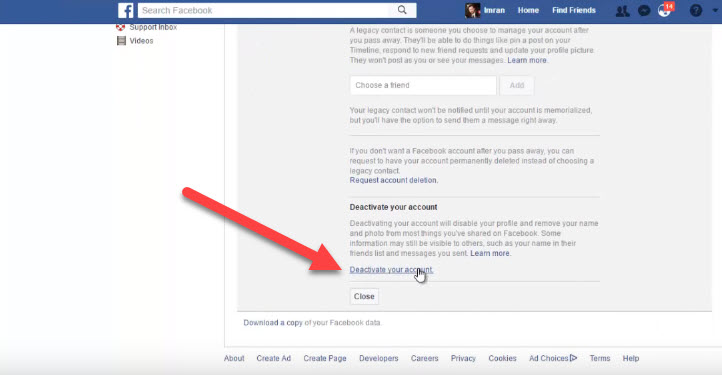The height and width of the screenshot is (375, 722).
Task: Click Imran's profile picture thumbnail
Action: pyautogui.click(x=472, y=10)
